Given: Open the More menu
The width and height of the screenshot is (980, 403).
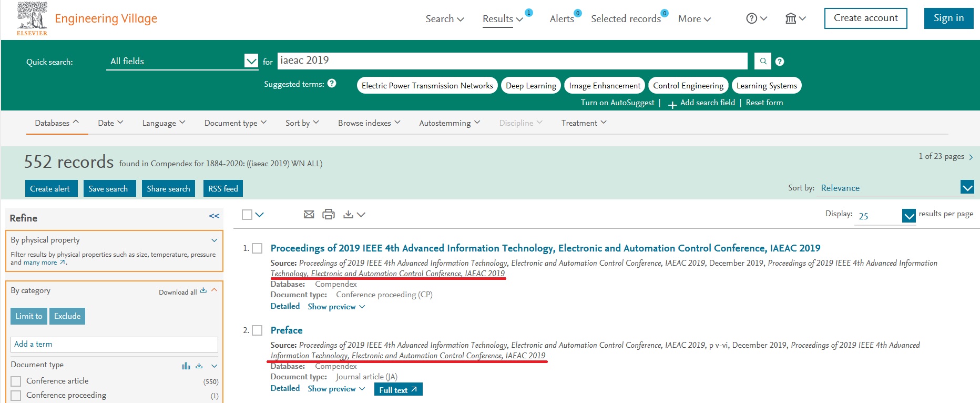Looking at the screenshot, I should (x=695, y=19).
